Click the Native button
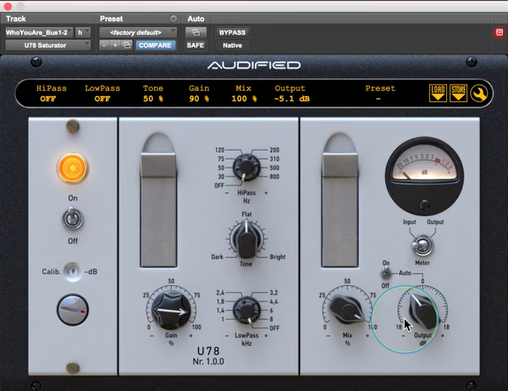 click(x=232, y=45)
